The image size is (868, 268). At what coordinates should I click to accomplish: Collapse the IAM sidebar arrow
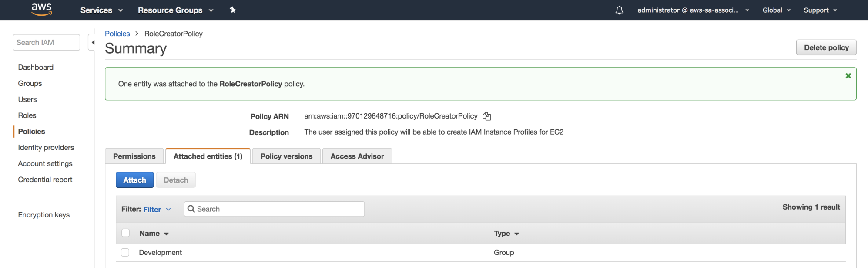[93, 42]
